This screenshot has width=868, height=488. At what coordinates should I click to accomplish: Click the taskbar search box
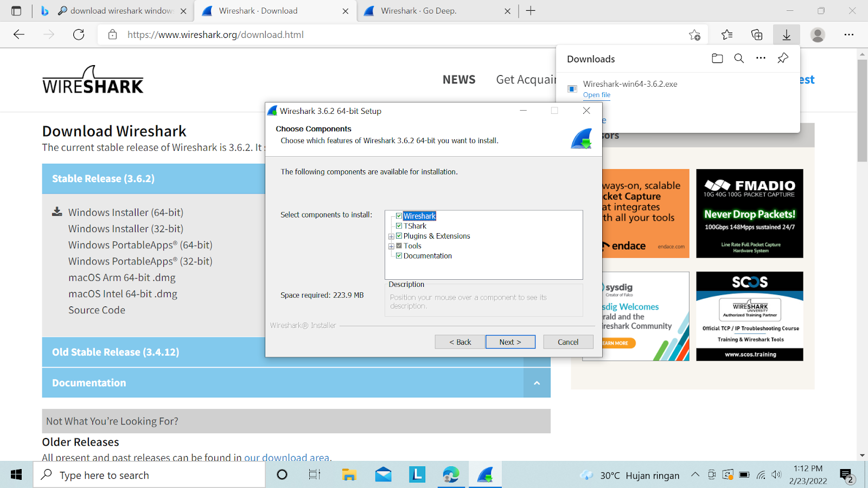(150, 475)
